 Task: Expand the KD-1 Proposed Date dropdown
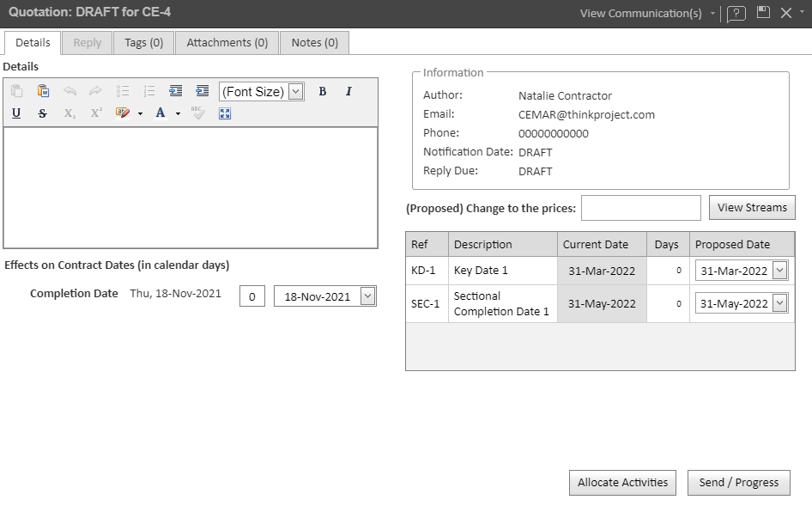click(779, 271)
